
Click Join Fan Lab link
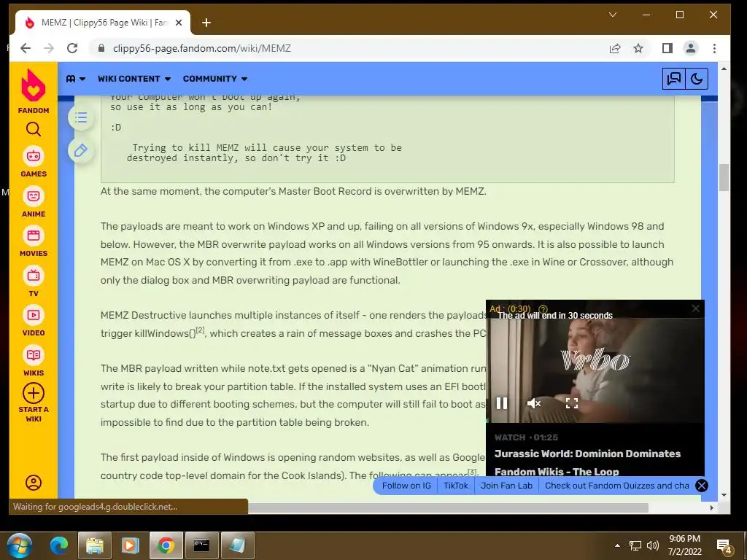506,486
